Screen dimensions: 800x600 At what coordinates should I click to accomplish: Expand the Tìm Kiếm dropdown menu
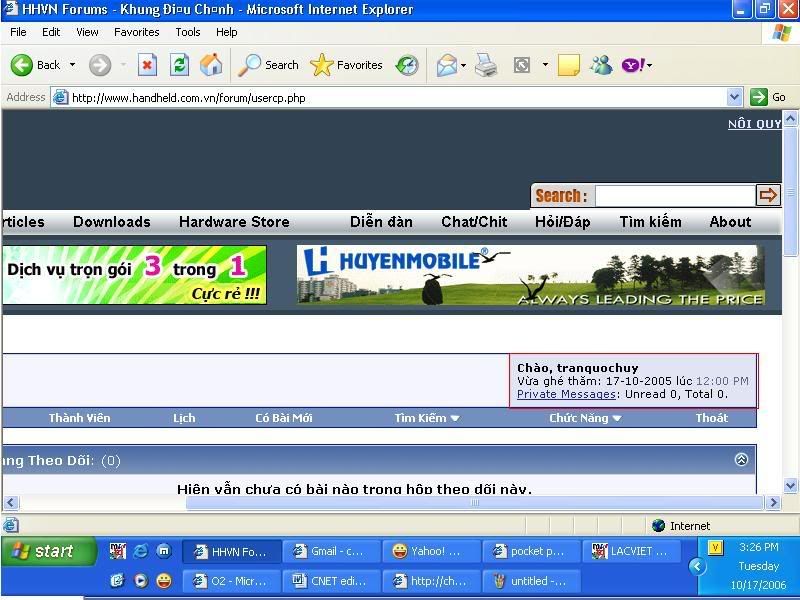click(427, 418)
